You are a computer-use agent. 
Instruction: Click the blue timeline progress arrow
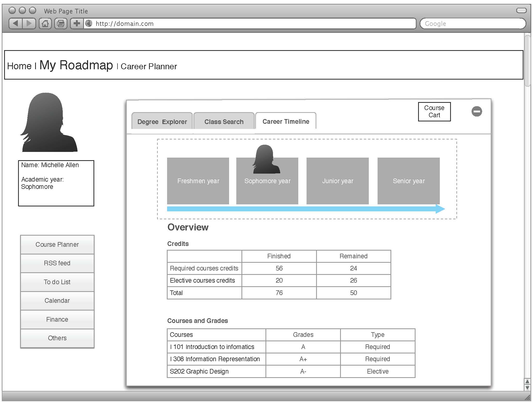[x=306, y=209]
